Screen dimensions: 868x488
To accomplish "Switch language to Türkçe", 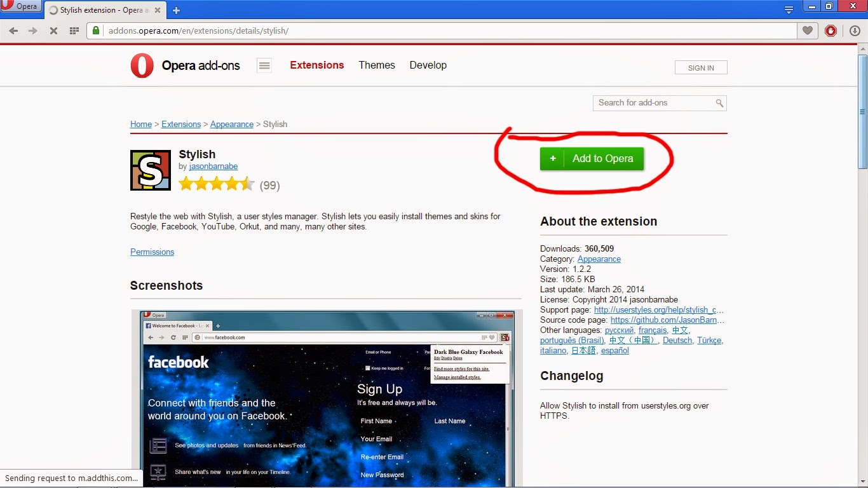I will tap(709, 340).
